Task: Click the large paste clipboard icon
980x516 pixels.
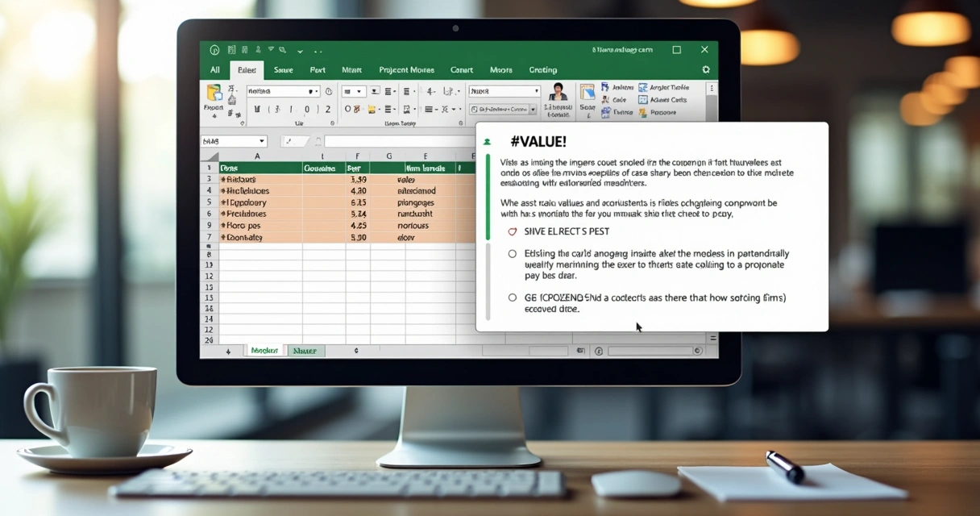Action: (x=213, y=94)
